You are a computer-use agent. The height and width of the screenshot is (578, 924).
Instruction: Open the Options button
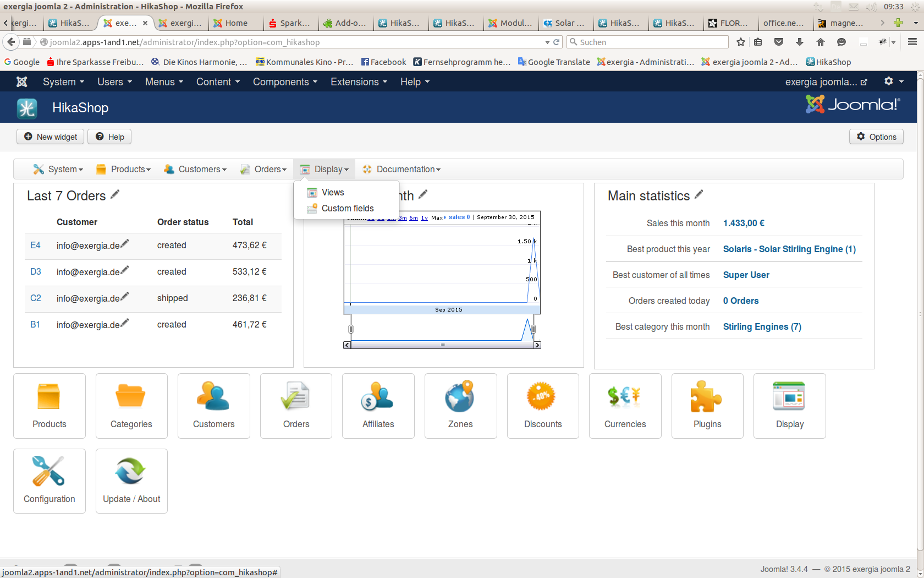(x=876, y=137)
